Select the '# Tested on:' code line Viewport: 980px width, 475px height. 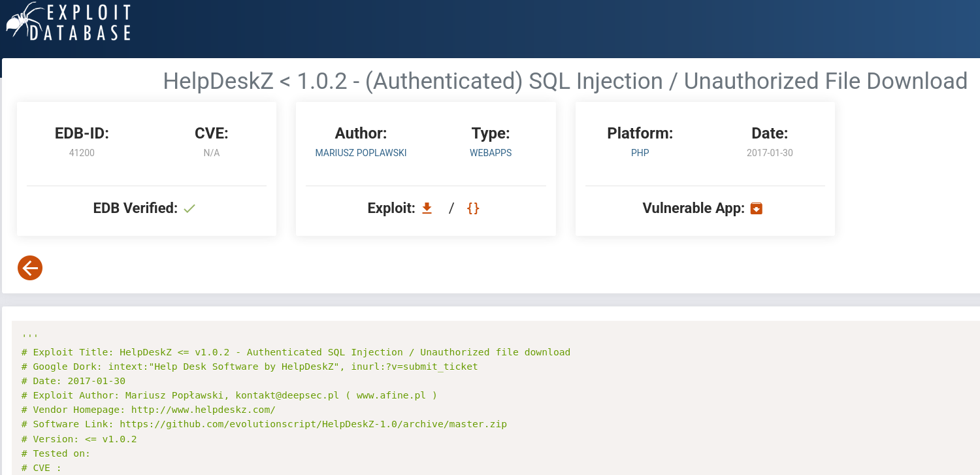[x=56, y=453]
